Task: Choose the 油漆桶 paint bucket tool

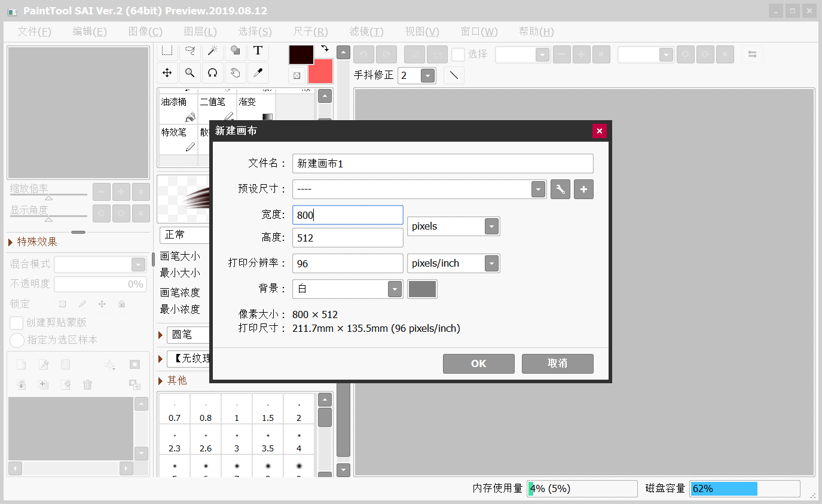Action: pyautogui.click(x=178, y=109)
